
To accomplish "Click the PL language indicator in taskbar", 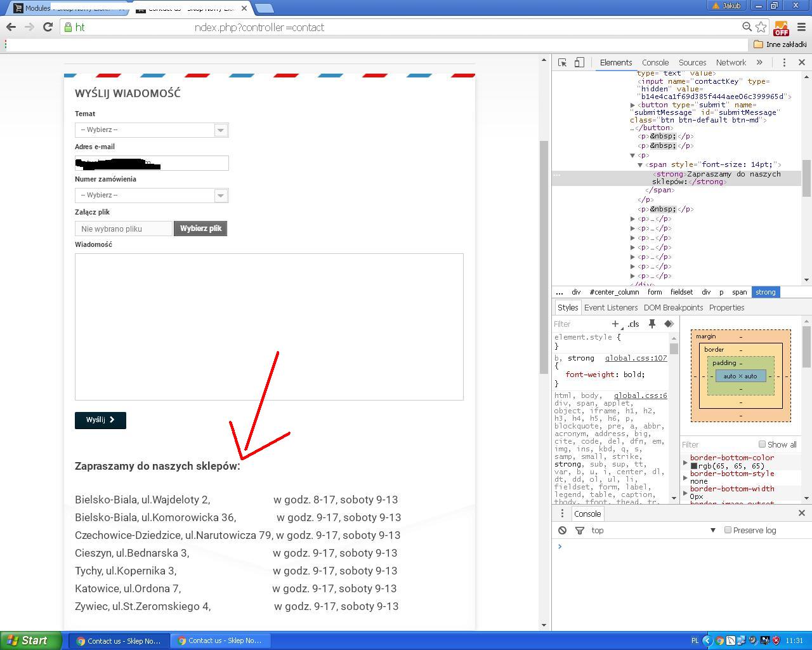I will coord(695,640).
